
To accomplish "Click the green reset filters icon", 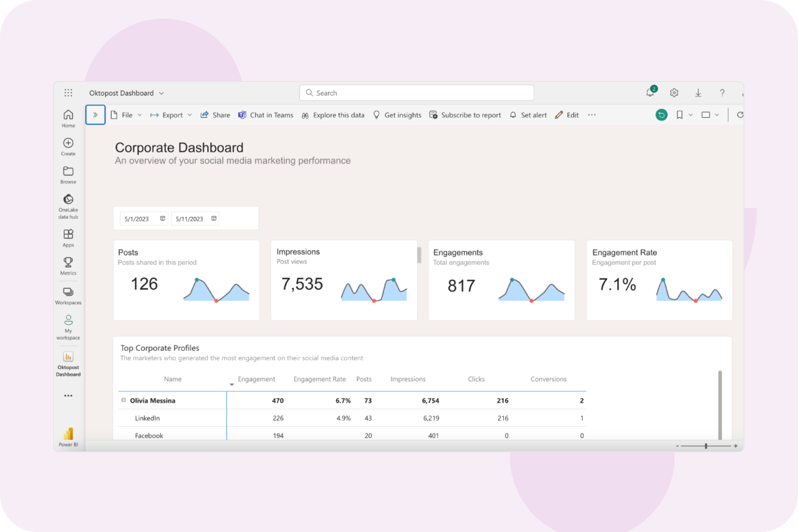I will (661, 115).
